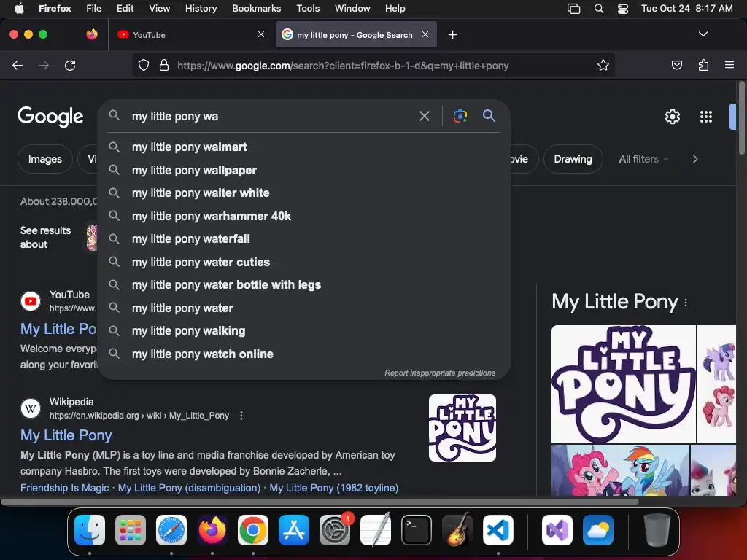The image size is (747, 560).
Task: Open the History menu
Action: pos(201,9)
